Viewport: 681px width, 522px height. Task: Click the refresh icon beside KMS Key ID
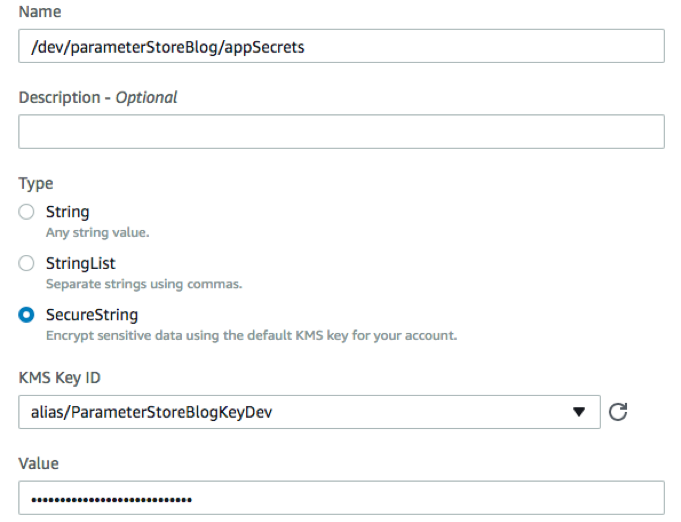(x=618, y=412)
